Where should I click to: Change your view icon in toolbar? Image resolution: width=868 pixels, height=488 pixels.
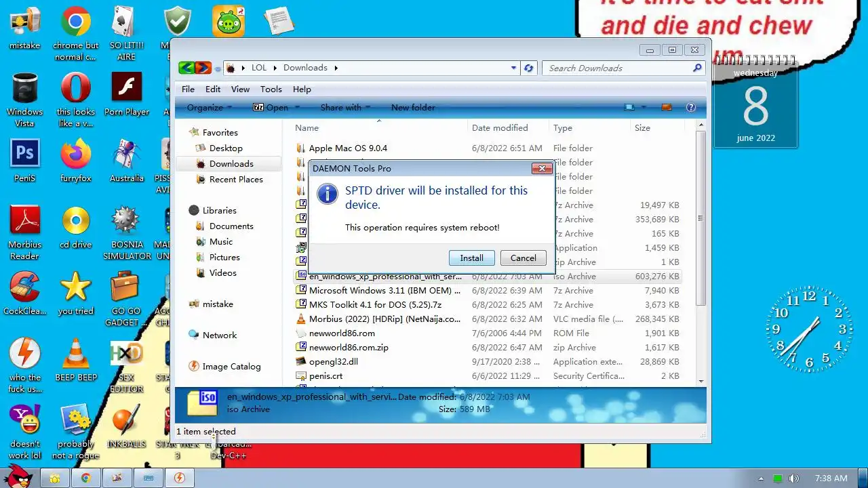(630, 107)
